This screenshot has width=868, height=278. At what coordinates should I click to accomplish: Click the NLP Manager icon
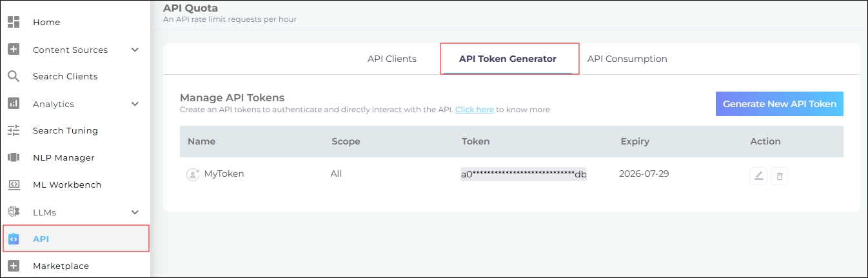pos(14,157)
